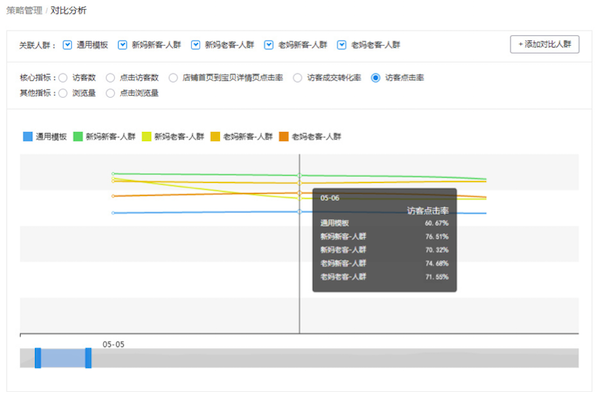
Task: Click the 70.32% value in tooltip
Action: (437, 250)
